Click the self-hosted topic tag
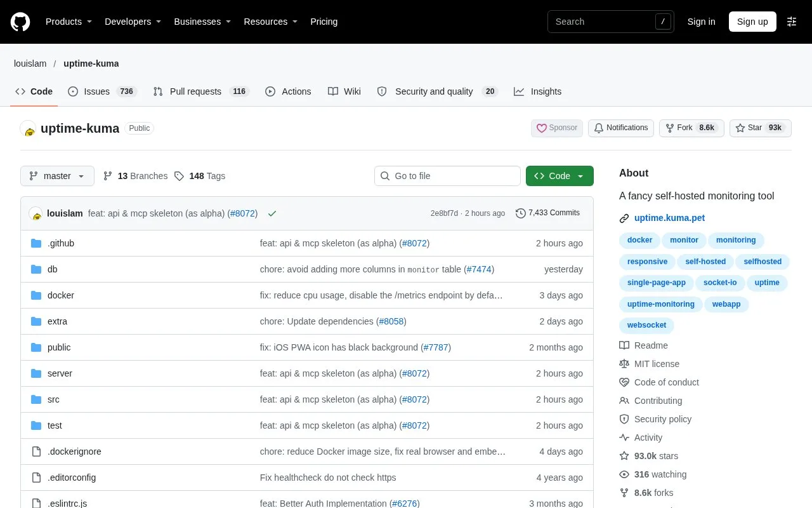 point(705,262)
